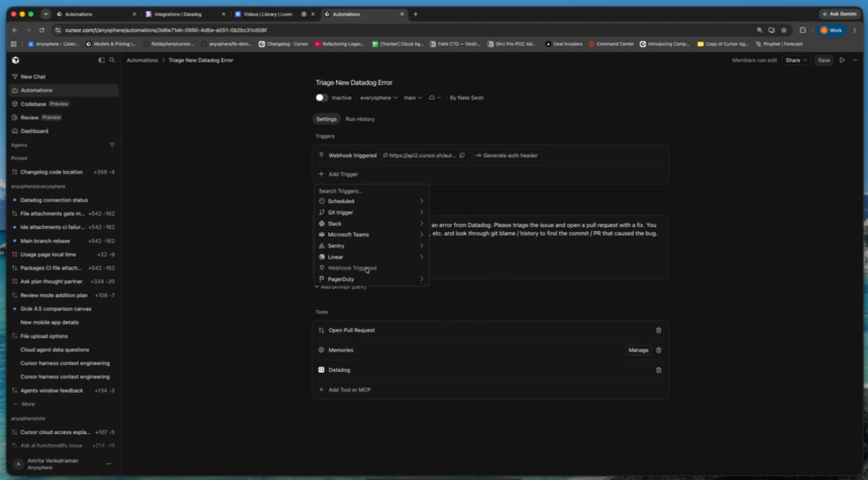The height and width of the screenshot is (480, 868).
Task: Open Review Preview in the sidebar
Action: (64, 118)
